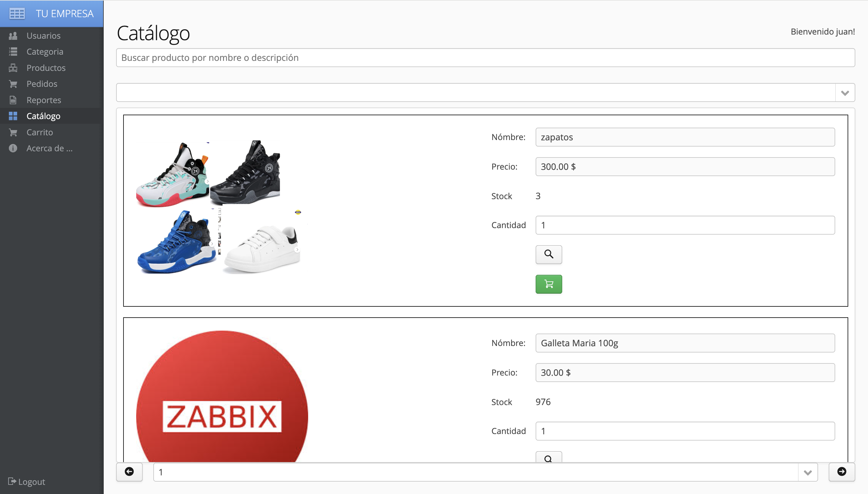Click the TU EMPRESA header title

[64, 14]
